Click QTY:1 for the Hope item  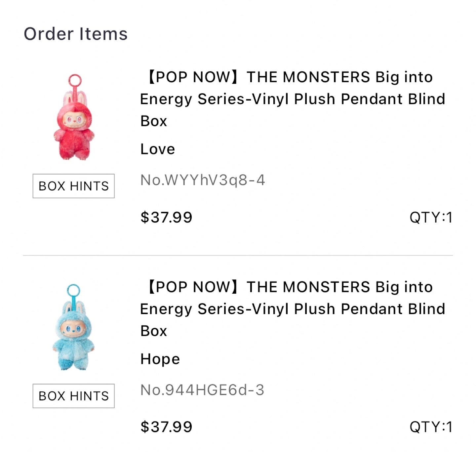[431, 427]
